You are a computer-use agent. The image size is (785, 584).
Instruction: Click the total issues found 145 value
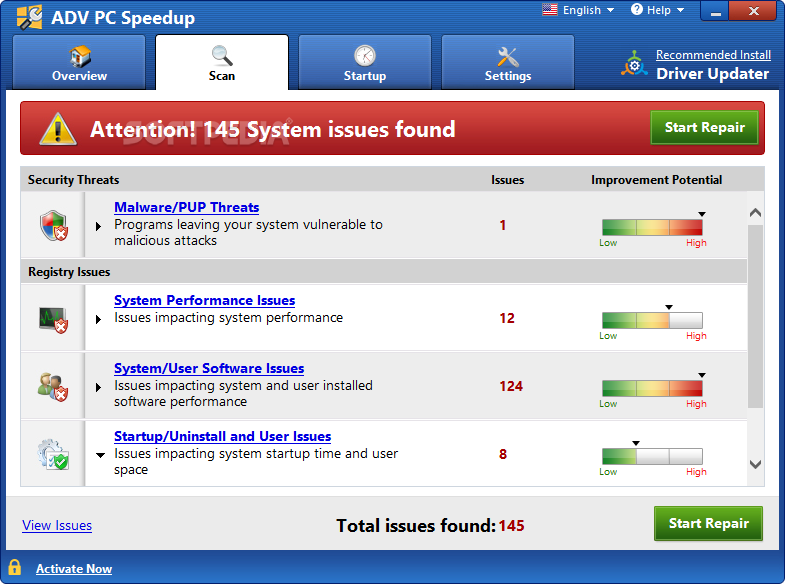pyautogui.click(x=511, y=525)
